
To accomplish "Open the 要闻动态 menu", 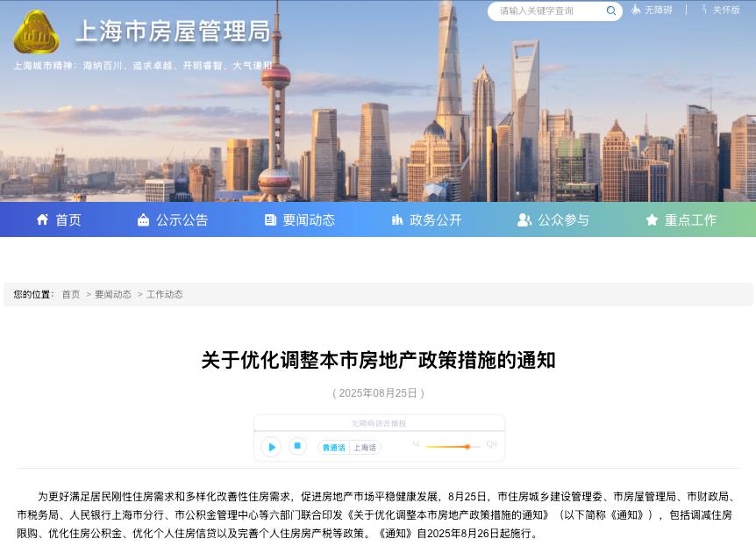I will pos(299,220).
